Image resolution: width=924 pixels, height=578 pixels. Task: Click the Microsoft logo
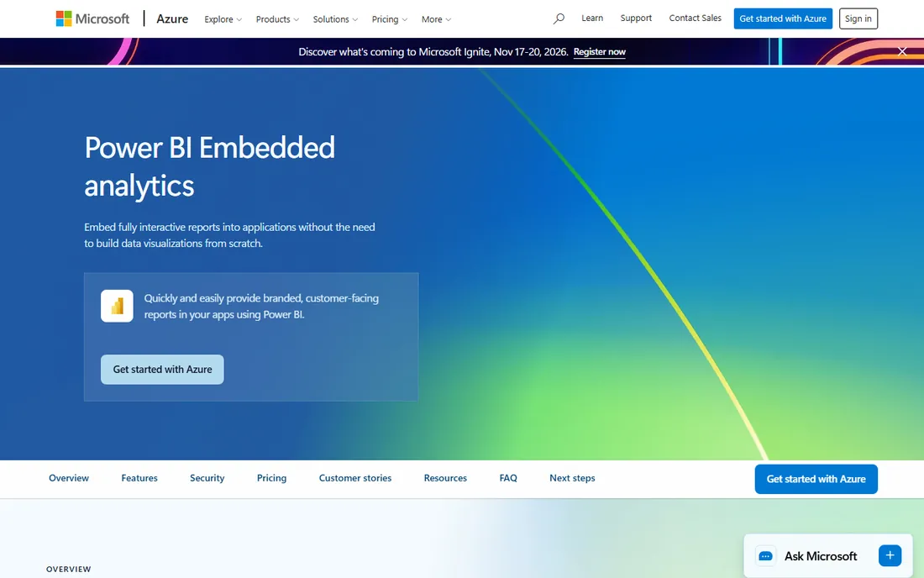[x=92, y=18]
